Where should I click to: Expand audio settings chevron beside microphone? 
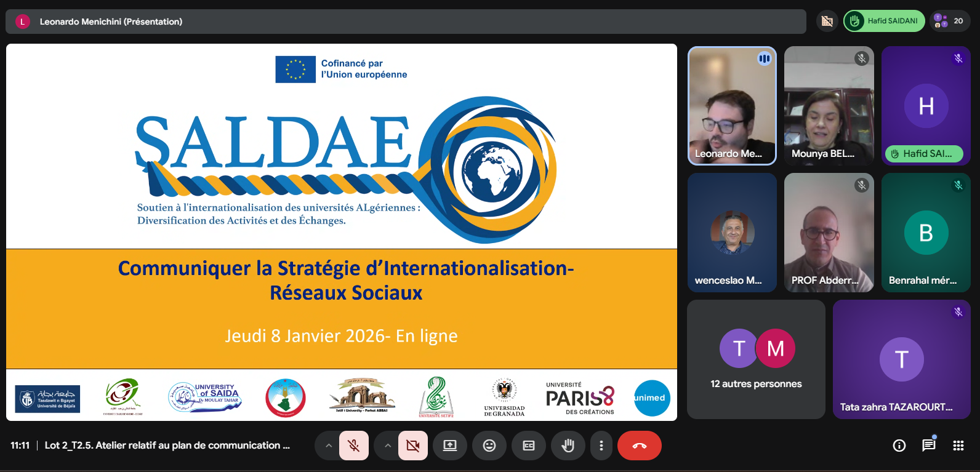[329, 446]
